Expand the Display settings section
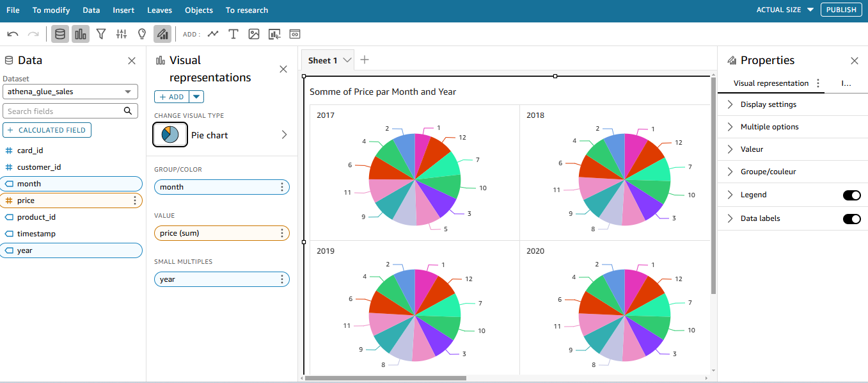This screenshot has width=868, height=383. coord(768,104)
